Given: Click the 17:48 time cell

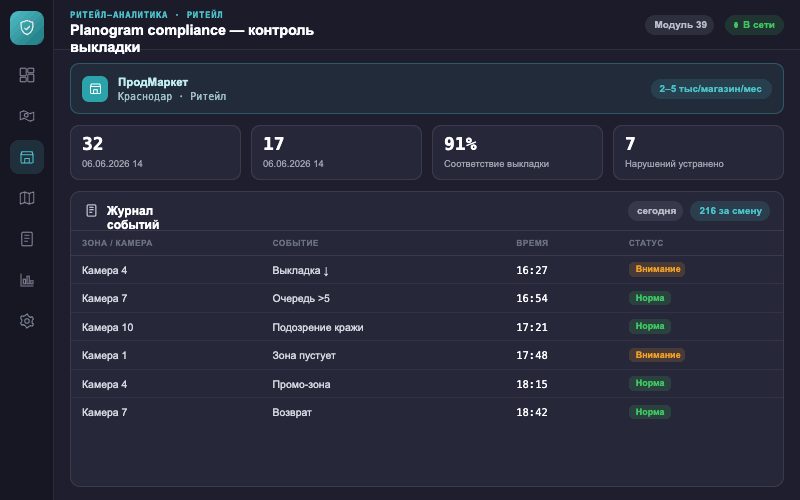Looking at the screenshot, I should coord(532,355).
